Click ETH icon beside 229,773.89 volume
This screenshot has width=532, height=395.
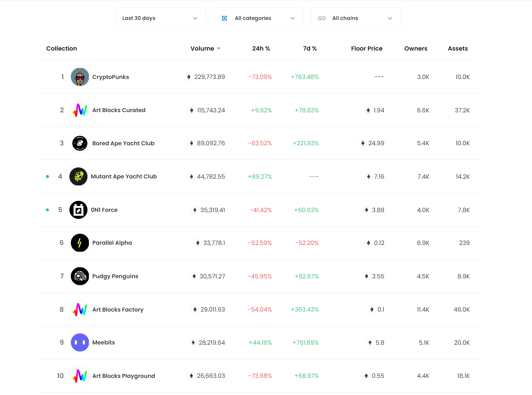189,77
